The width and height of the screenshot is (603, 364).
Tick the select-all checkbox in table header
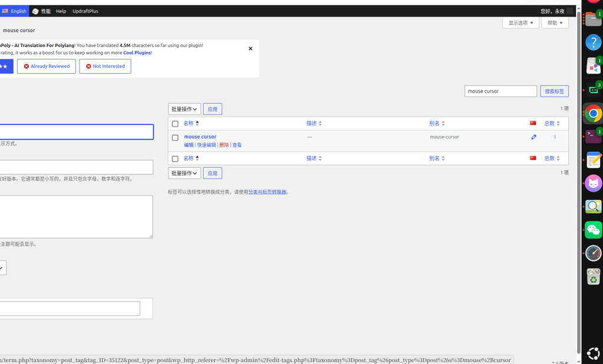tap(175, 124)
